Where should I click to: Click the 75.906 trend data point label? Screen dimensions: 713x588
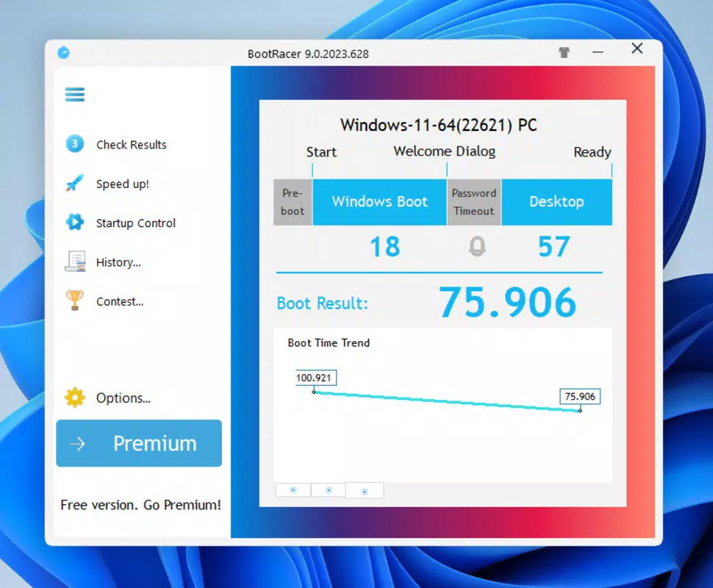[x=580, y=397]
